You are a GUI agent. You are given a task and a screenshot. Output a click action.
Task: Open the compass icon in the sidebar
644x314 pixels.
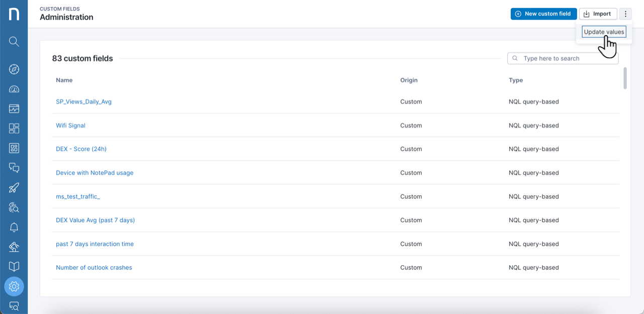pyautogui.click(x=14, y=69)
